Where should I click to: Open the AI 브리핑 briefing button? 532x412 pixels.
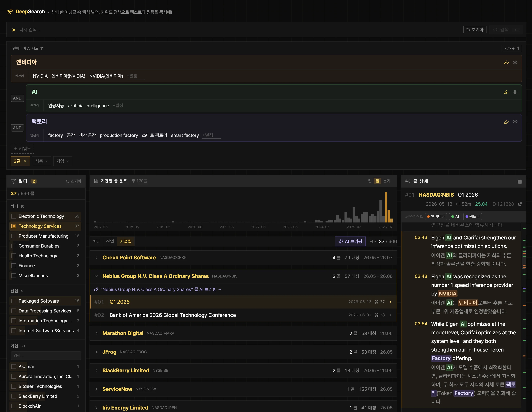tap(350, 242)
